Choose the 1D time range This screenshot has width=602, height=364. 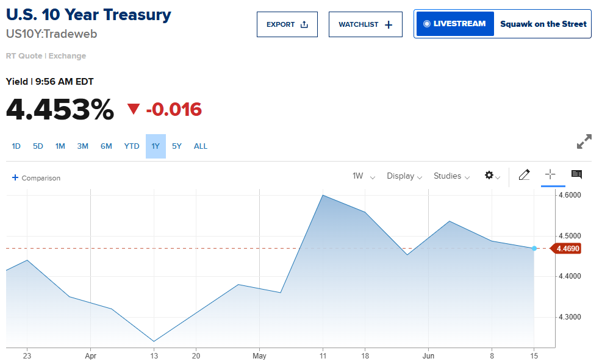click(x=16, y=146)
